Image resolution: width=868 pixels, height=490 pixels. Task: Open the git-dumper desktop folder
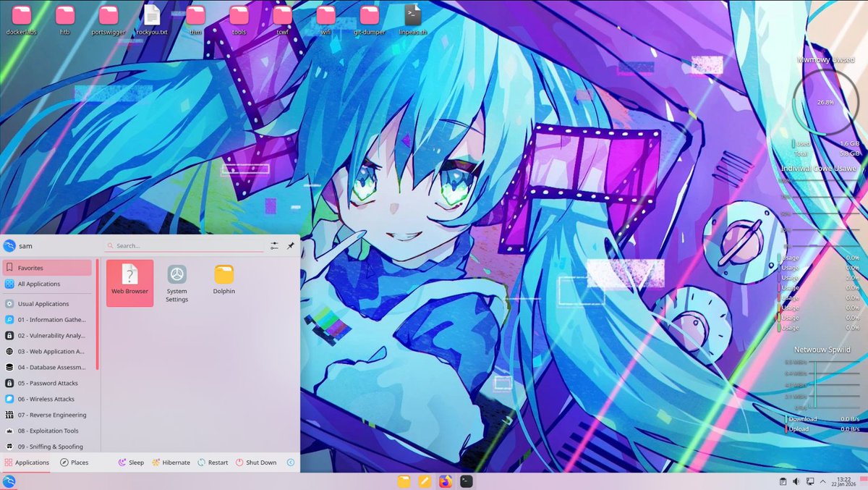click(369, 20)
